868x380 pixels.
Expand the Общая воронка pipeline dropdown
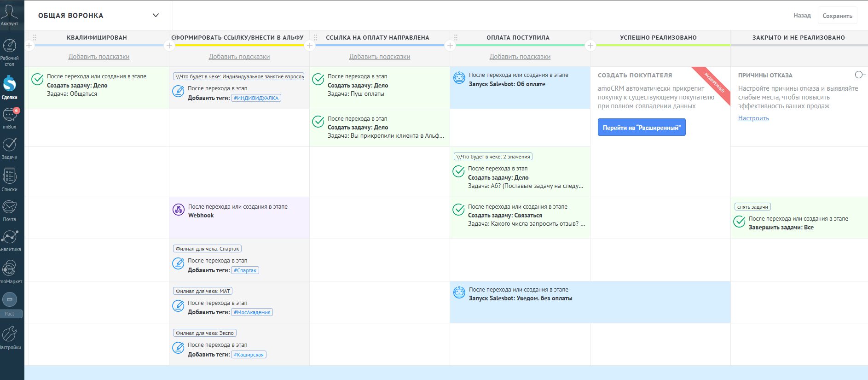click(x=156, y=15)
